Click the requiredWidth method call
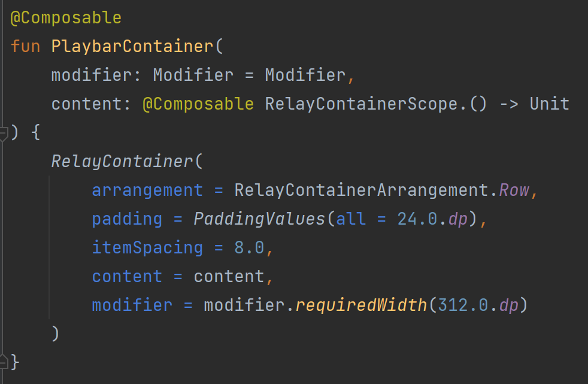Image resolution: width=588 pixels, height=384 pixels. coord(361,306)
